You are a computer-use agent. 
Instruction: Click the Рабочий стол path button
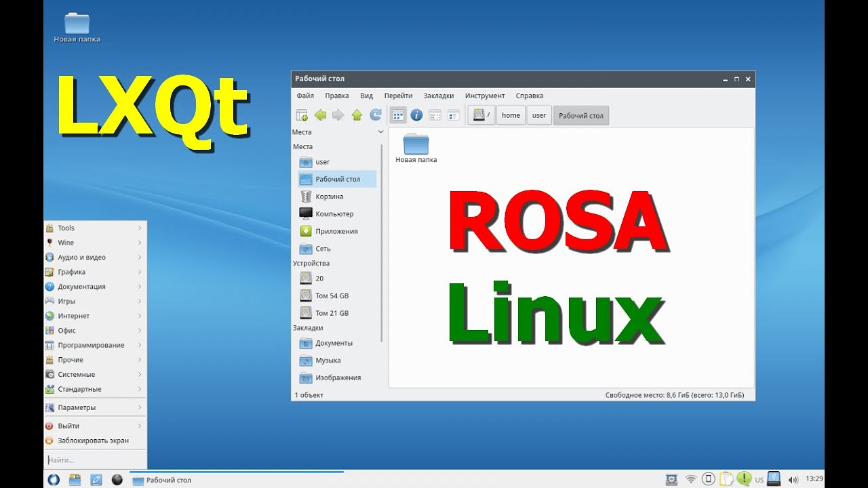coord(581,115)
